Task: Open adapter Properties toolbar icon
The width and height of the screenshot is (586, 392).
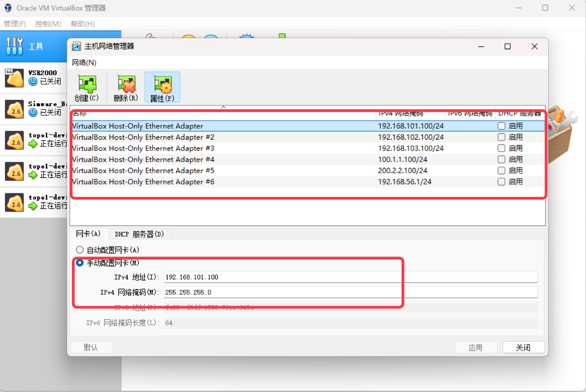Action: [162, 84]
